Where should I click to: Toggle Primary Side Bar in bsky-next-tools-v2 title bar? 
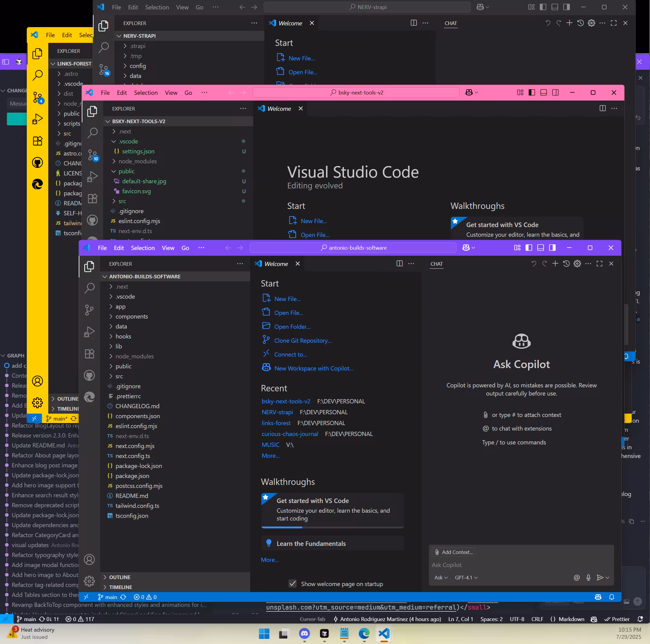(532, 93)
